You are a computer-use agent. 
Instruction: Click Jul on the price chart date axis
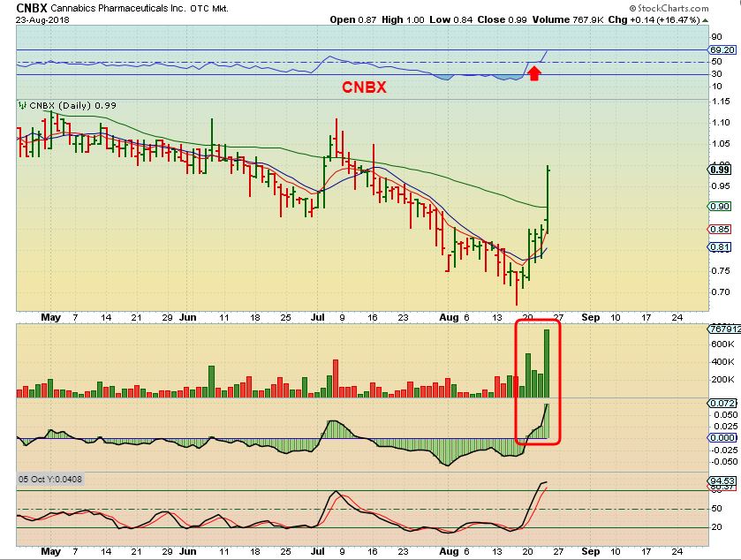318,318
